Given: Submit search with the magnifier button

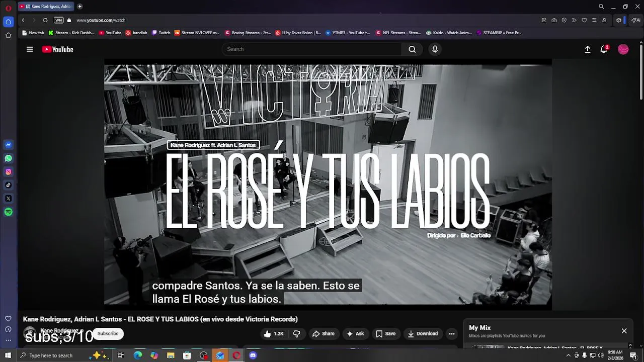Looking at the screenshot, I should 412,49.
